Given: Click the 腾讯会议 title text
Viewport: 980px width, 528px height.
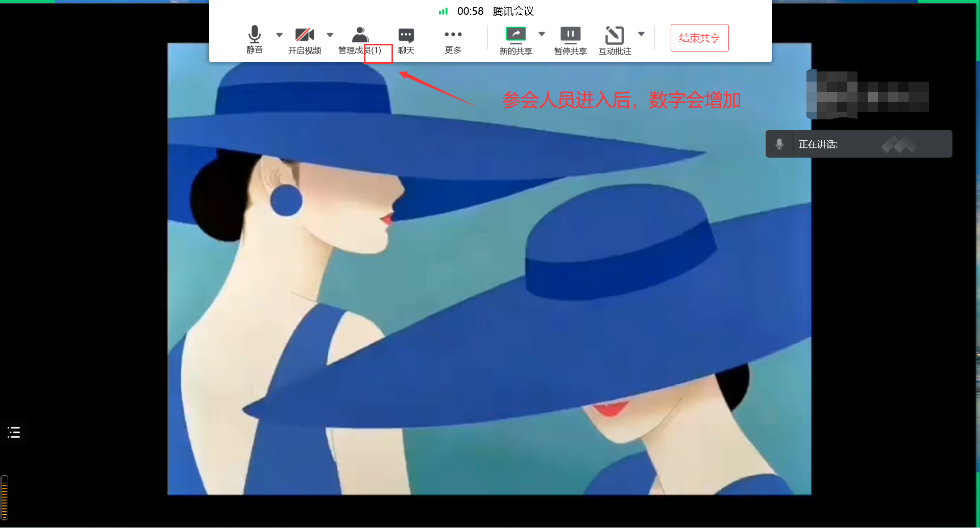Looking at the screenshot, I should coord(513,11).
